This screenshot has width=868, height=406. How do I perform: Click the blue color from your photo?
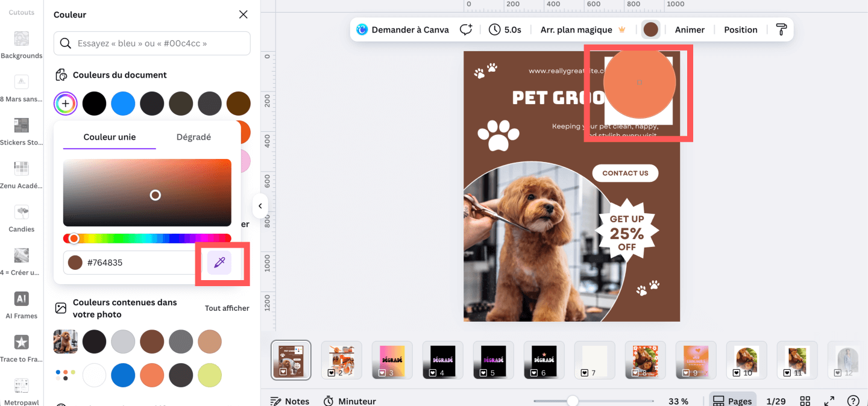coord(123,375)
